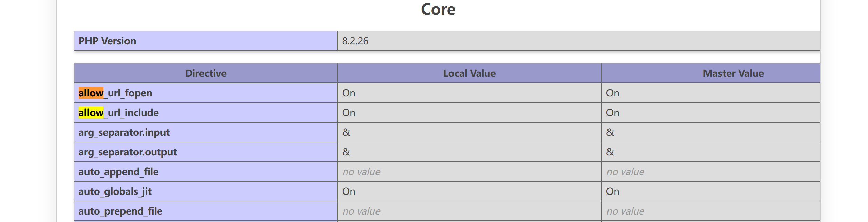Click allow_url_fopen master value On

tap(613, 93)
